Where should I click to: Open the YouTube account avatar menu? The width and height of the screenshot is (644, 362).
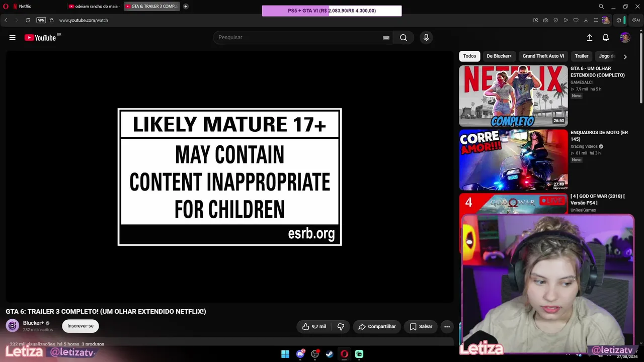point(625,38)
